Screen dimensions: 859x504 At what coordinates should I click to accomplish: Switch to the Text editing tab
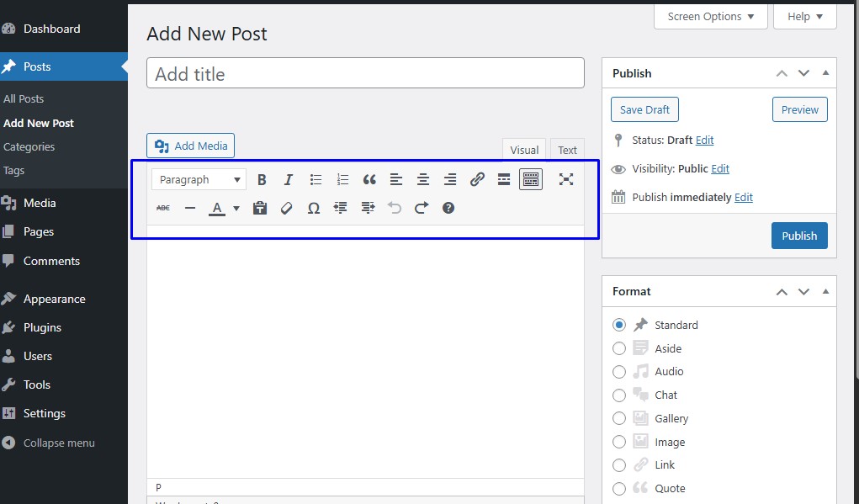click(x=566, y=149)
